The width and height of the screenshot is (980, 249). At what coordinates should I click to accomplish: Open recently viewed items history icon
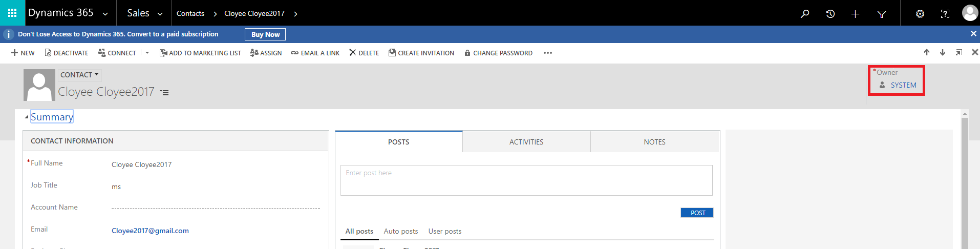830,14
